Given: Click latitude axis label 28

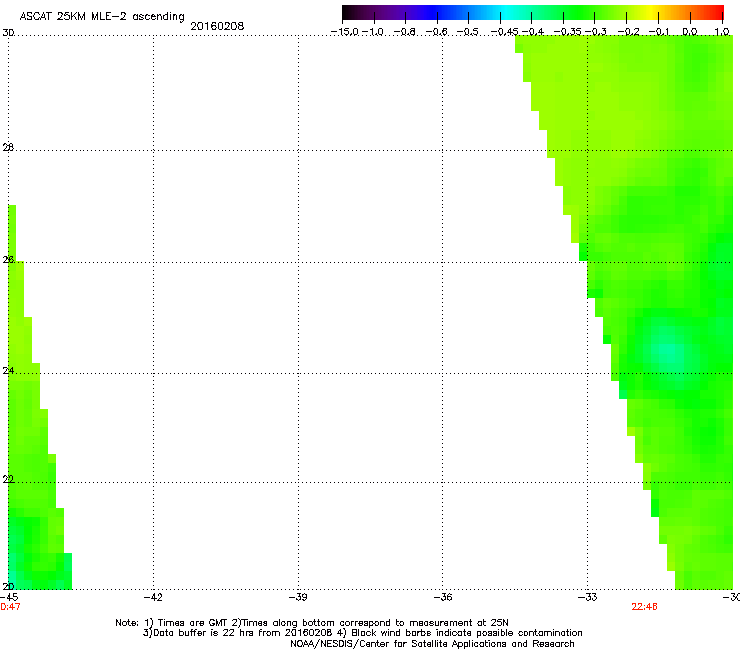Looking at the screenshot, I should pyautogui.click(x=8, y=148).
